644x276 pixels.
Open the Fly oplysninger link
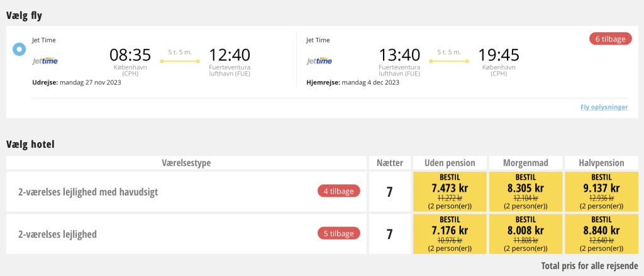tap(604, 107)
